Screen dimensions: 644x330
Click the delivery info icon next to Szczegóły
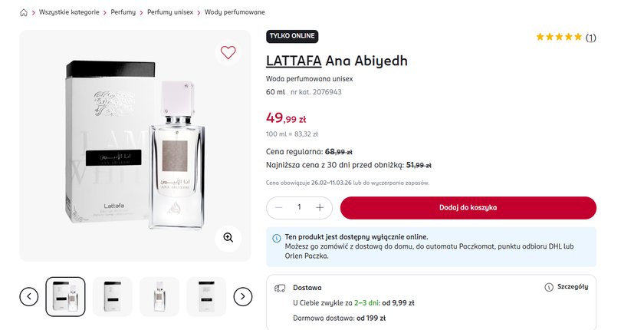pos(548,287)
